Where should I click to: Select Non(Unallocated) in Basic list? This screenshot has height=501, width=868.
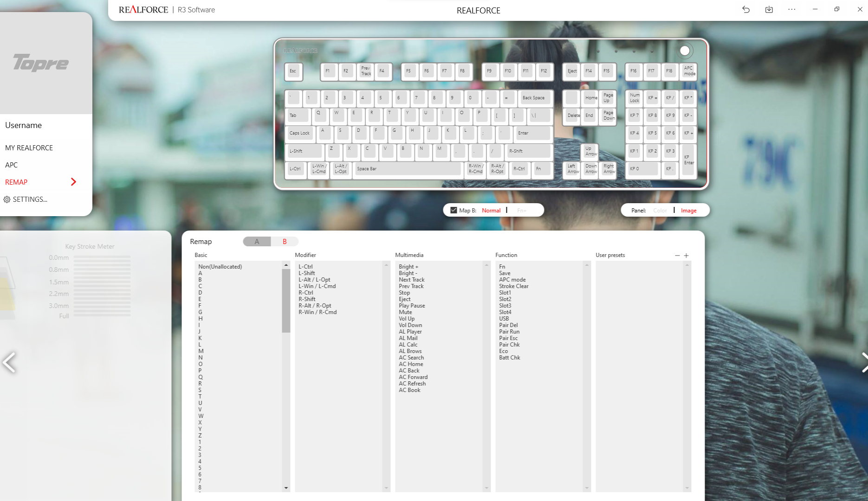coord(220,267)
